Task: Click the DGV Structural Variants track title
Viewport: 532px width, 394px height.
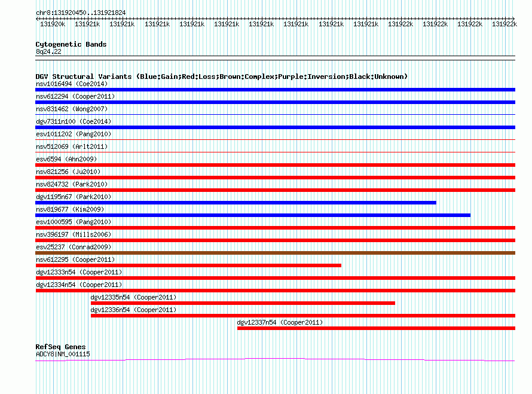Action: coord(222,77)
